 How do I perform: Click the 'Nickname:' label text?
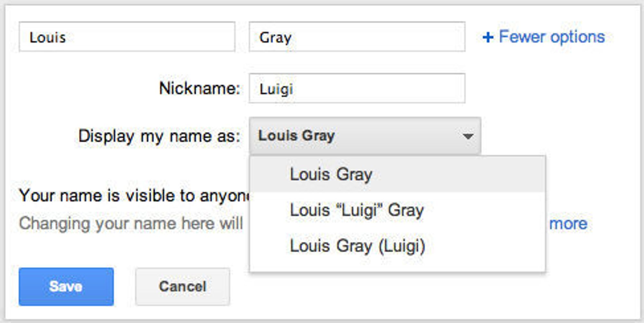[200, 88]
